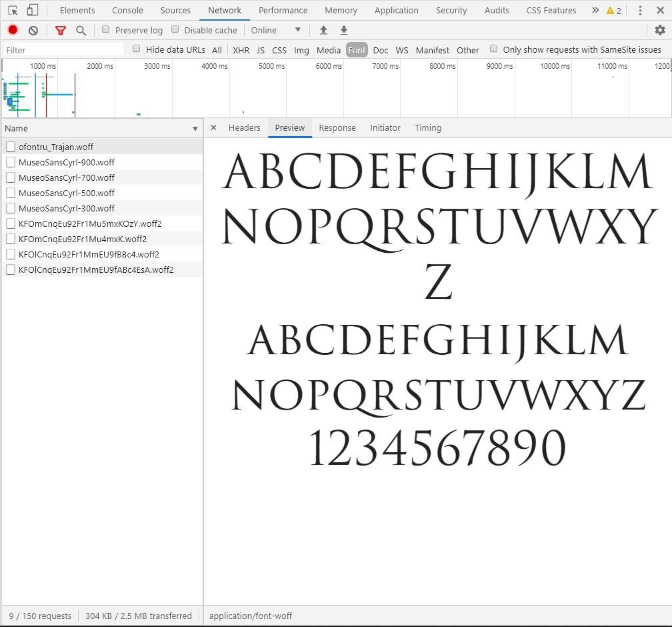Click the Filter text input field
This screenshot has width=672, height=627.
click(x=63, y=50)
